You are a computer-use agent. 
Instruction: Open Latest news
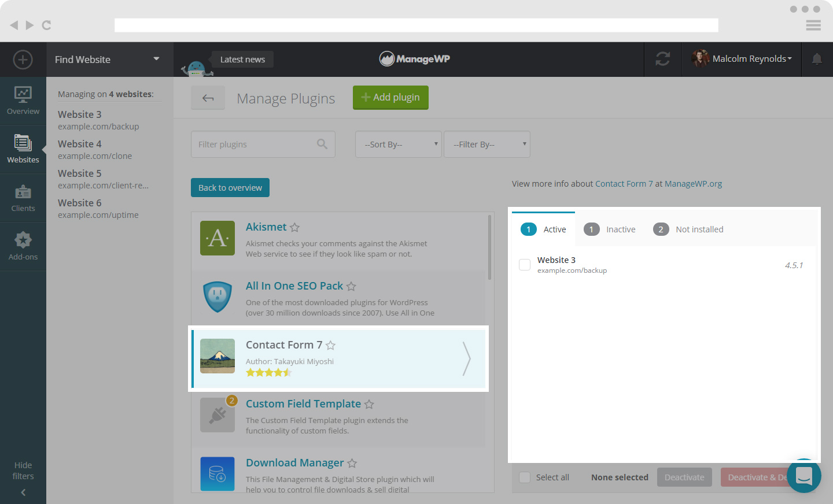242,60
